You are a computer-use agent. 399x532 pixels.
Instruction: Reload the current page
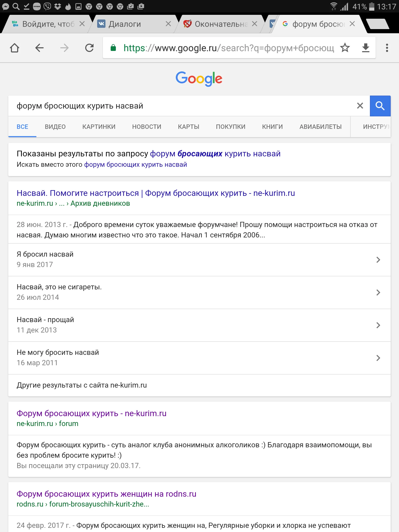tap(90, 48)
